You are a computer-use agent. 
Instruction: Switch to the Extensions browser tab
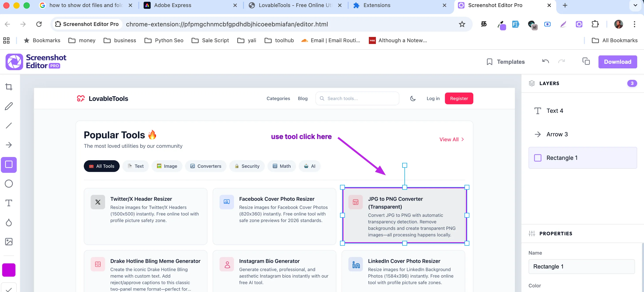click(376, 5)
